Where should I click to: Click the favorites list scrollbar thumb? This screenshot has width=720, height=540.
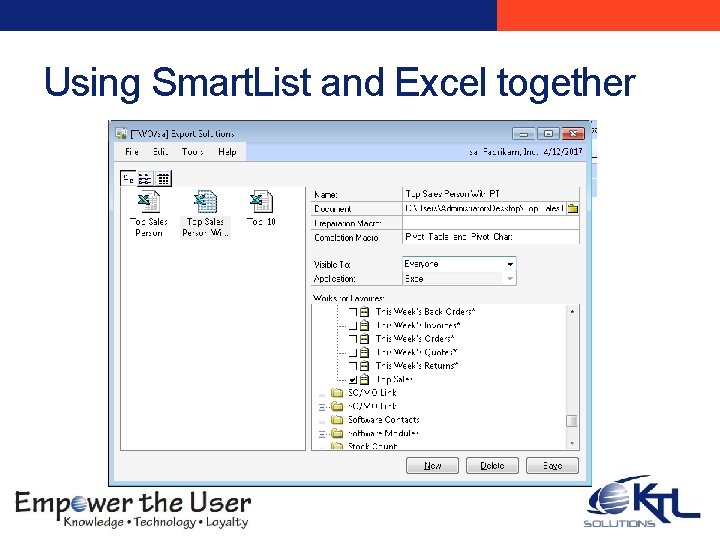pos(572,421)
